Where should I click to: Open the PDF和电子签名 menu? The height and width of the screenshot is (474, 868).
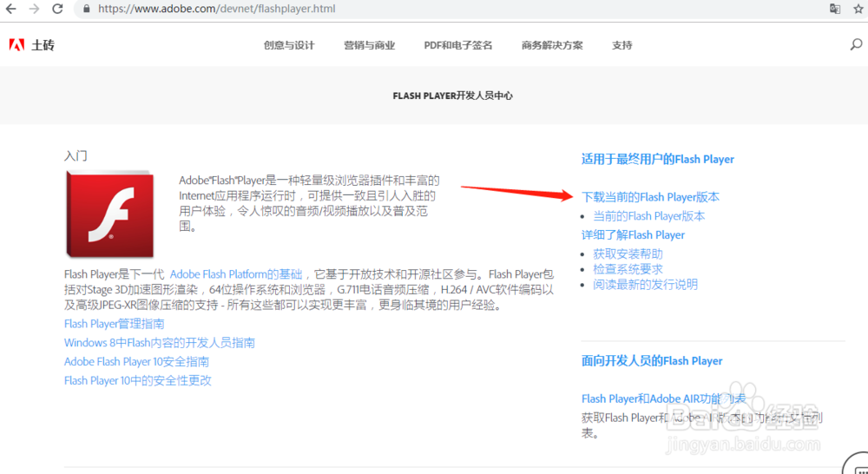point(457,45)
